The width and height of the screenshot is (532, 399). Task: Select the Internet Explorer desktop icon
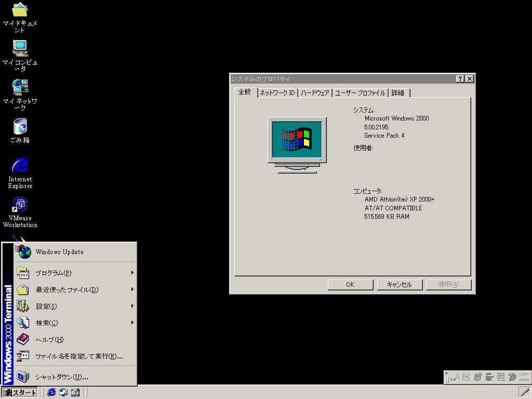click(20, 173)
